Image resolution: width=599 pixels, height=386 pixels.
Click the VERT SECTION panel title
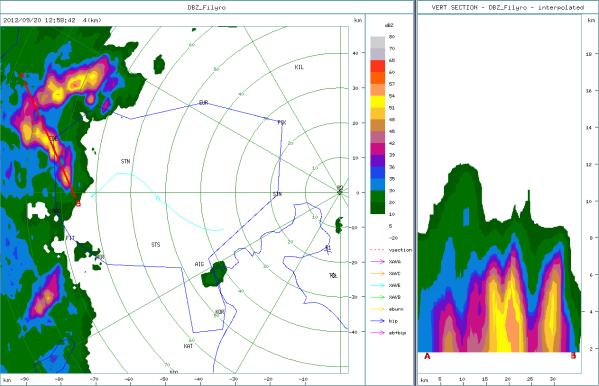(x=508, y=7)
